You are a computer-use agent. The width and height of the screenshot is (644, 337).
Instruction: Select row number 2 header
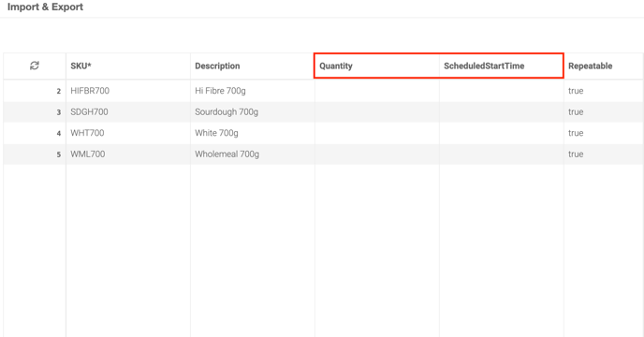tap(35, 91)
